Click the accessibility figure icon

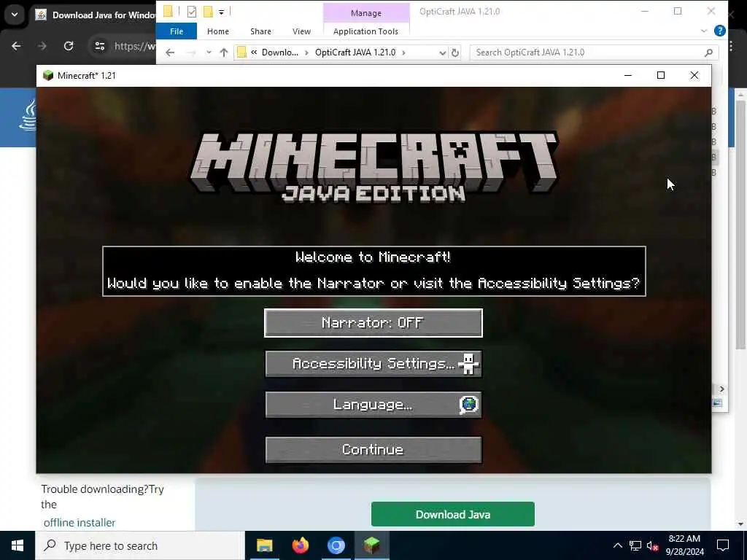tap(468, 364)
